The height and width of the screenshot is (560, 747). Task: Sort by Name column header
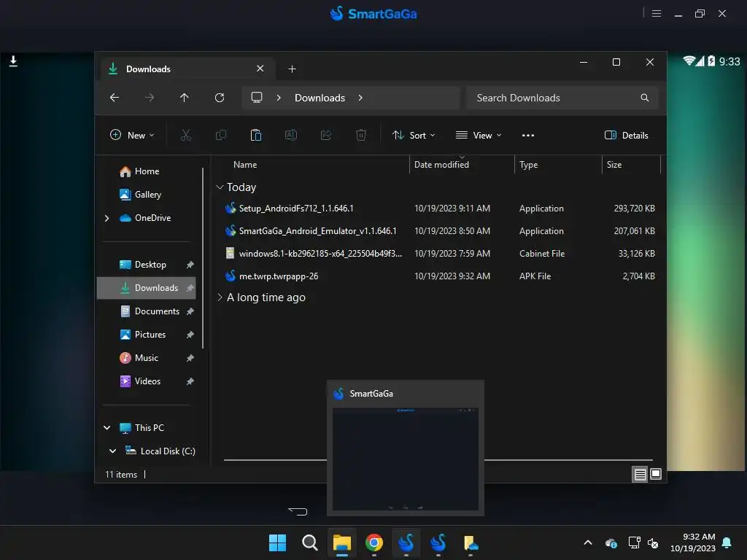click(245, 165)
